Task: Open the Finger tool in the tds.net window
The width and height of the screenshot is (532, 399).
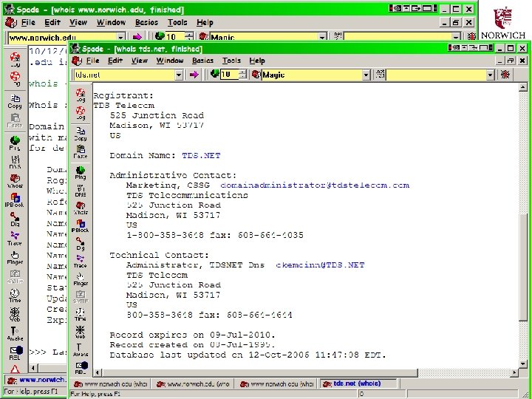Action: pos(81,279)
